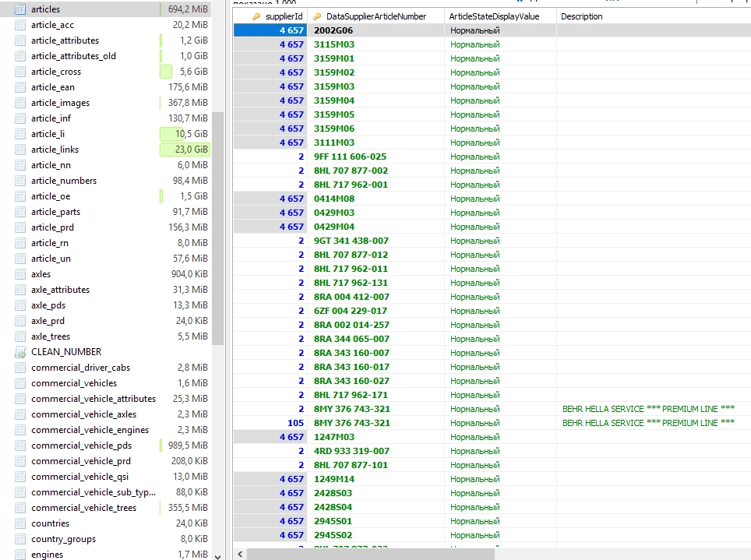Click the article_cross table icon
This screenshot has width=751, height=560.
tap(20, 72)
